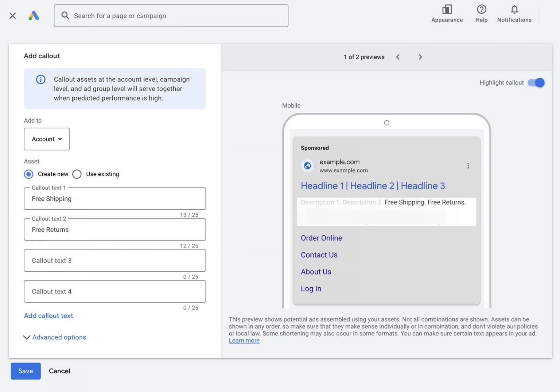Click the search magnifier icon
Viewport: 560px width, 392px height.
pos(65,16)
